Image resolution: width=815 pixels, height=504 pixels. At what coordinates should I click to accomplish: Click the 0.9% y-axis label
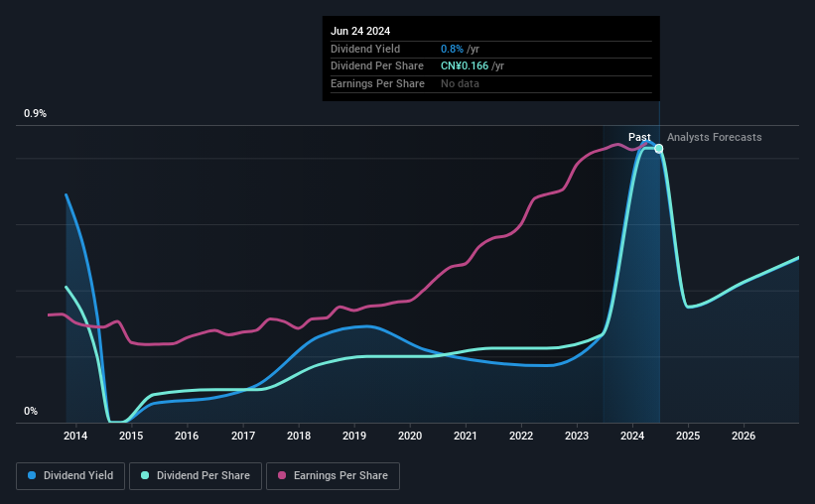pos(35,113)
